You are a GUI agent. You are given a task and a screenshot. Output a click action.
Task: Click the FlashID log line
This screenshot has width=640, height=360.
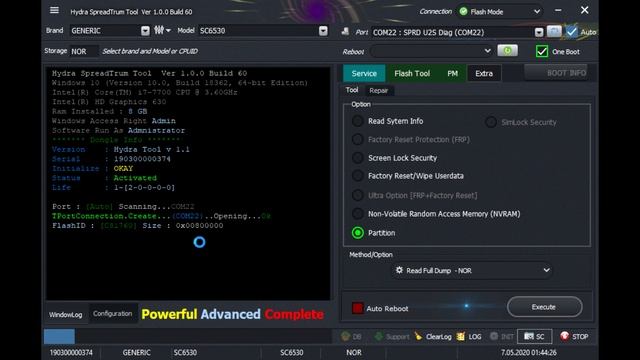coord(138,225)
